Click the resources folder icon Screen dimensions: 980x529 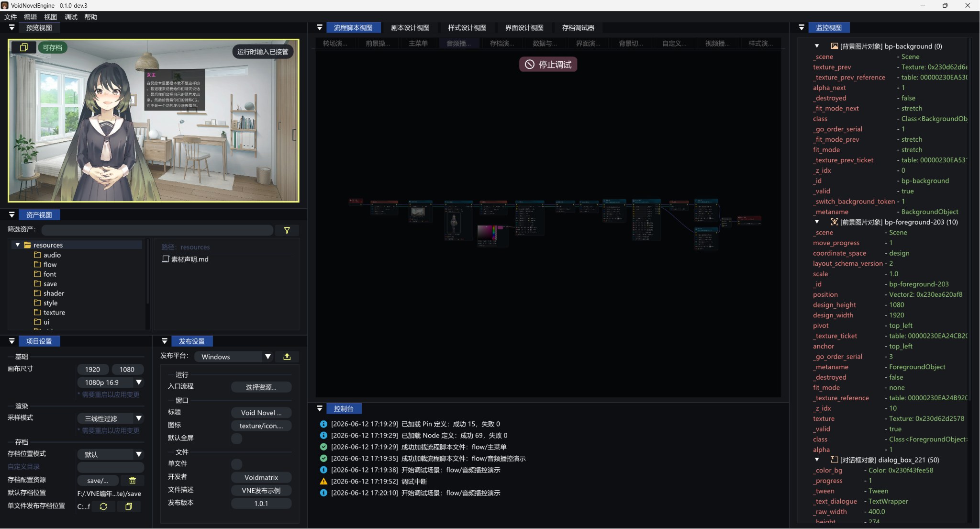coord(27,245)
